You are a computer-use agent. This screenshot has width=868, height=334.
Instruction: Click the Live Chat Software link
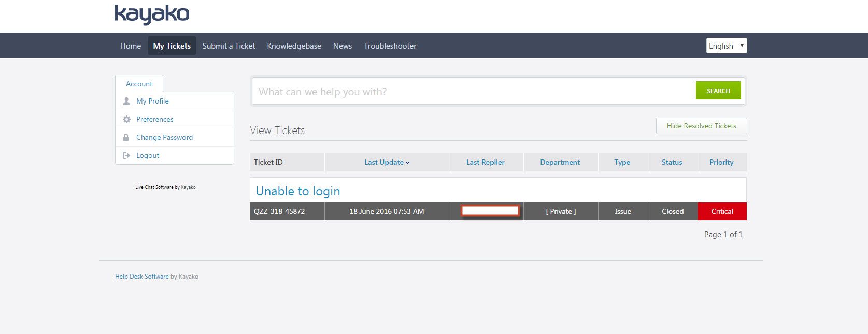pyautogui.click(x=154, y=187)
